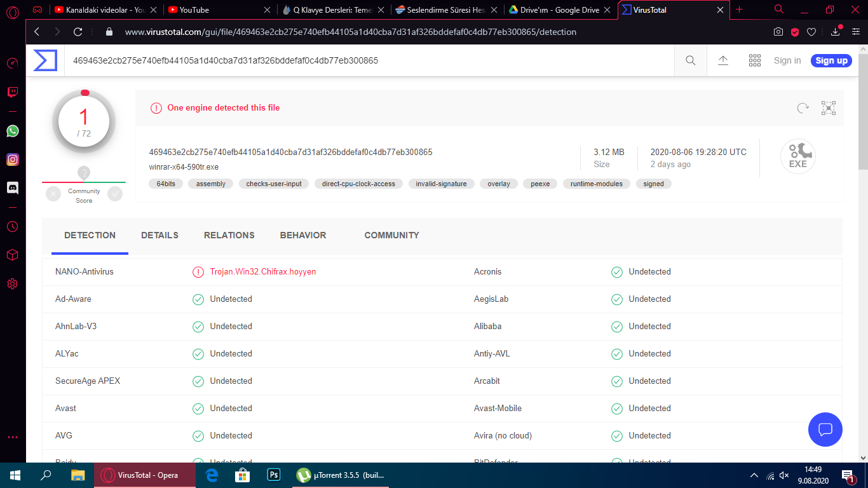
Task: Click the direct-cpu-clock-access tag
Action: tap(358, 184)
